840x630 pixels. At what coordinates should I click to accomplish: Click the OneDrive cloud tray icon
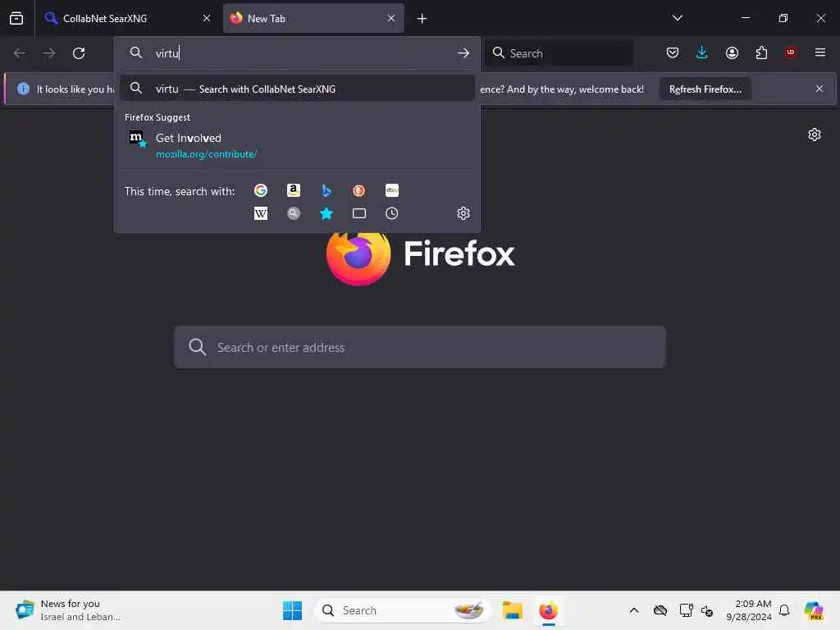(x=660, y=610)
